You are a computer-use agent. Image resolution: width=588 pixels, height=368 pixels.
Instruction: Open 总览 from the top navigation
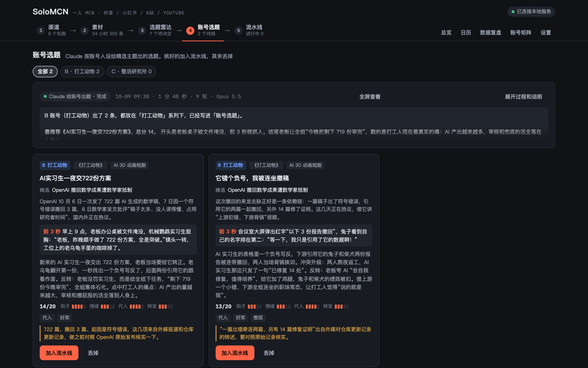446,32
